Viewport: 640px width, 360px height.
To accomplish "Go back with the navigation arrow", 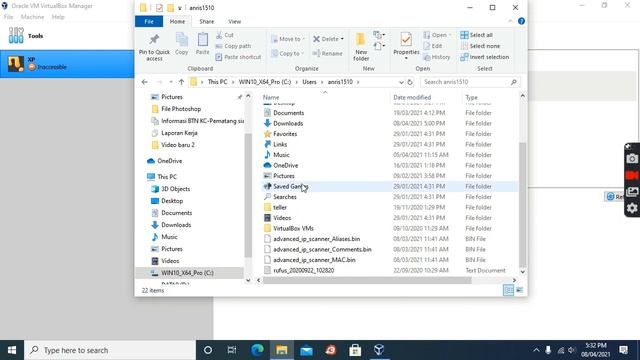I will [x=144, y=82].
